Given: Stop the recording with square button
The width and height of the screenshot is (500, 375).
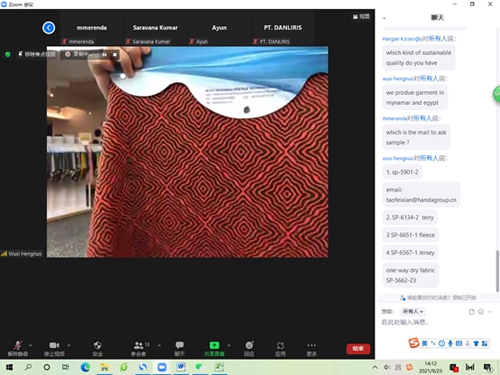Looking at the screenshot, I should point(115,54).
